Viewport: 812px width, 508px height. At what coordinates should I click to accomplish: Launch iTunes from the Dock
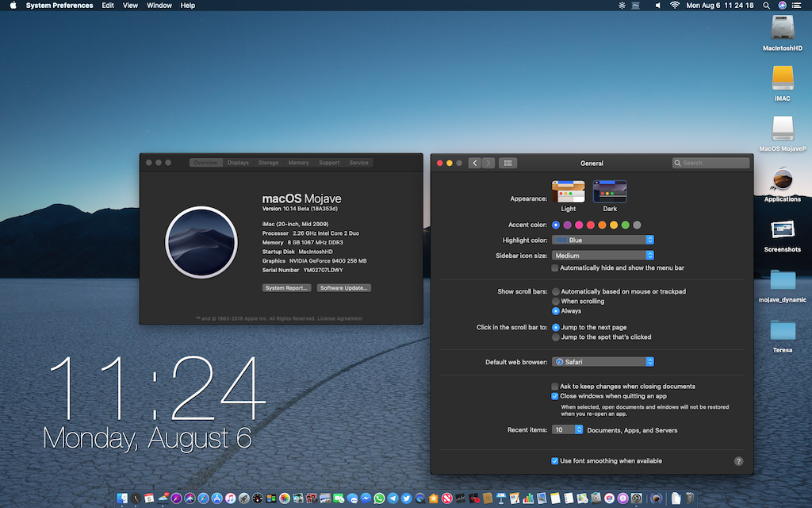click(231, 498)
